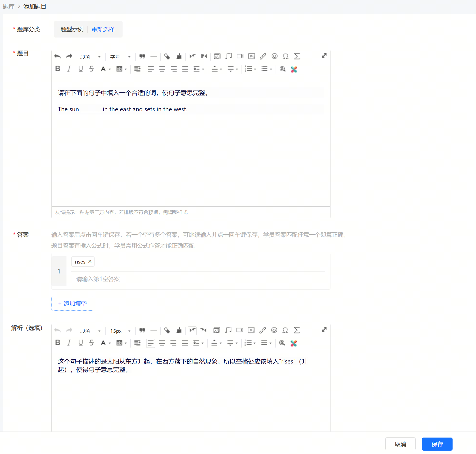This screenshot has width=476, height=454.
Task: Insert horizontal line in 题目 editor
Action: (154, 56)
